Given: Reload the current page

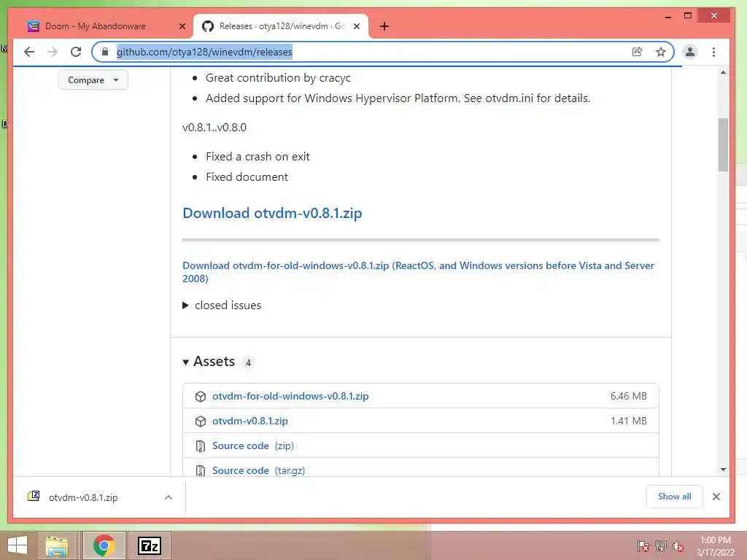Looking at the screenshot, I should [76, 52].
